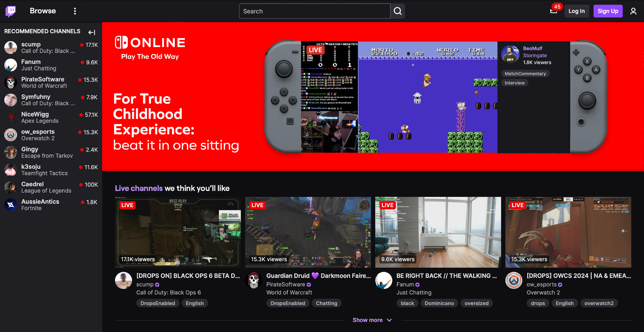Screen dimensions: 644x332
Task: Open the DROPS ON BLACK OPS 6 title
Action: [x=188, y=276]
